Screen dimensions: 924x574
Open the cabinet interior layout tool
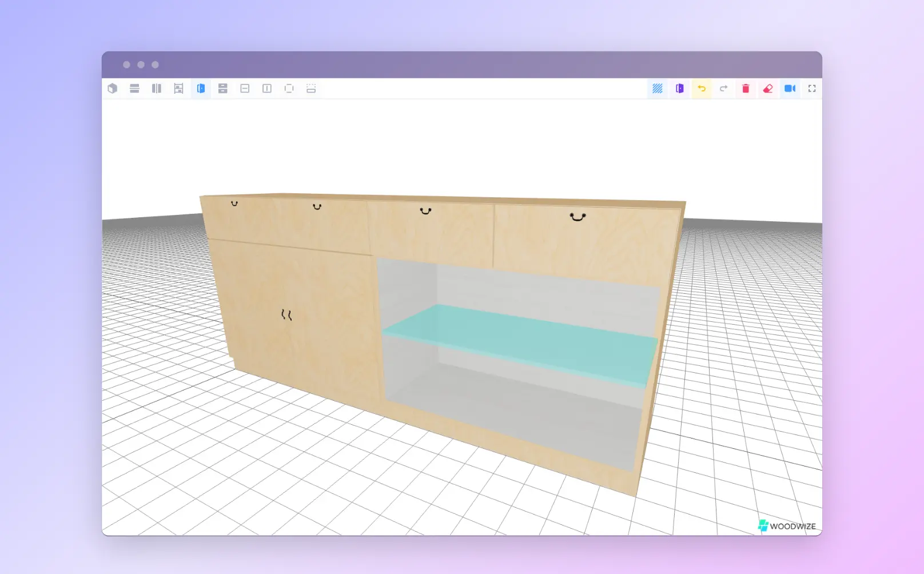(178, 89)
